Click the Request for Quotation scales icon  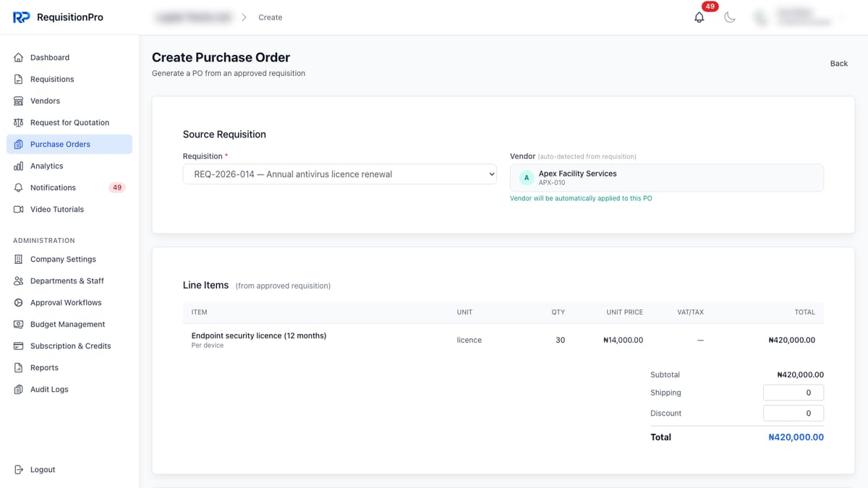[x=19, y=123]
